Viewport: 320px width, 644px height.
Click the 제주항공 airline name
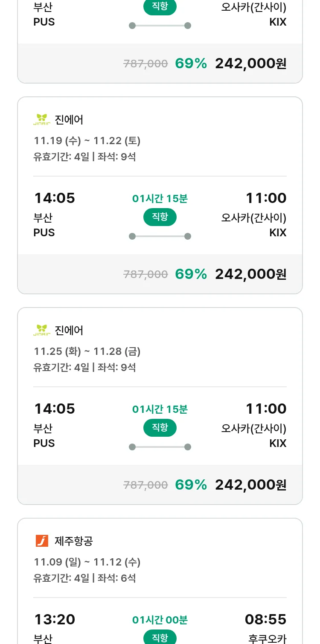(x=74, y=541)
